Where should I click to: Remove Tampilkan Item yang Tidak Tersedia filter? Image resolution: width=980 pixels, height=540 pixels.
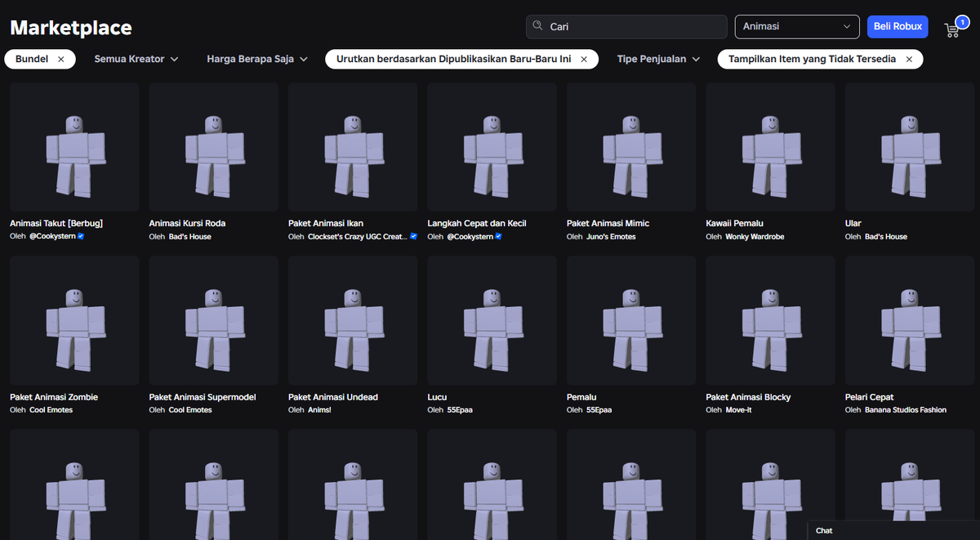click(909, 59)
